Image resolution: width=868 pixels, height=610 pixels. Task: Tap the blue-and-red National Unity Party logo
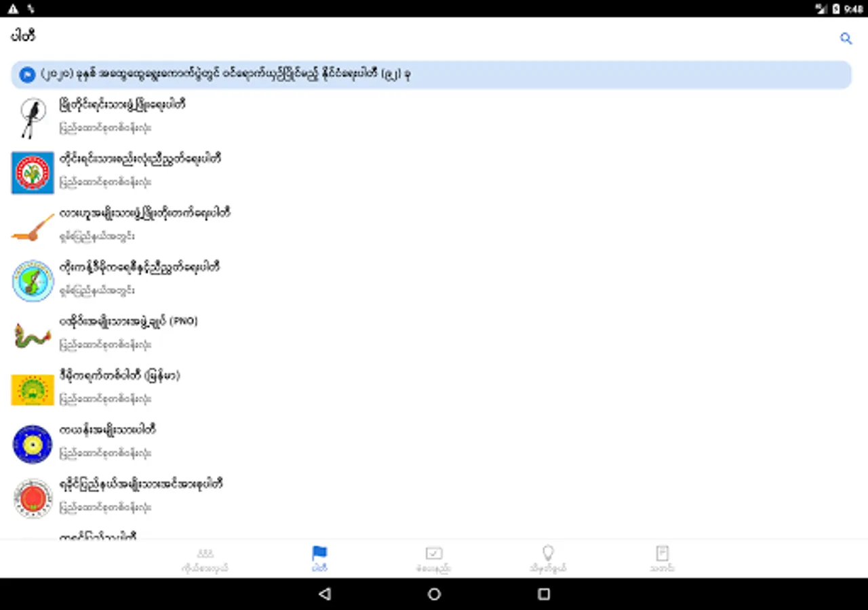33,172
